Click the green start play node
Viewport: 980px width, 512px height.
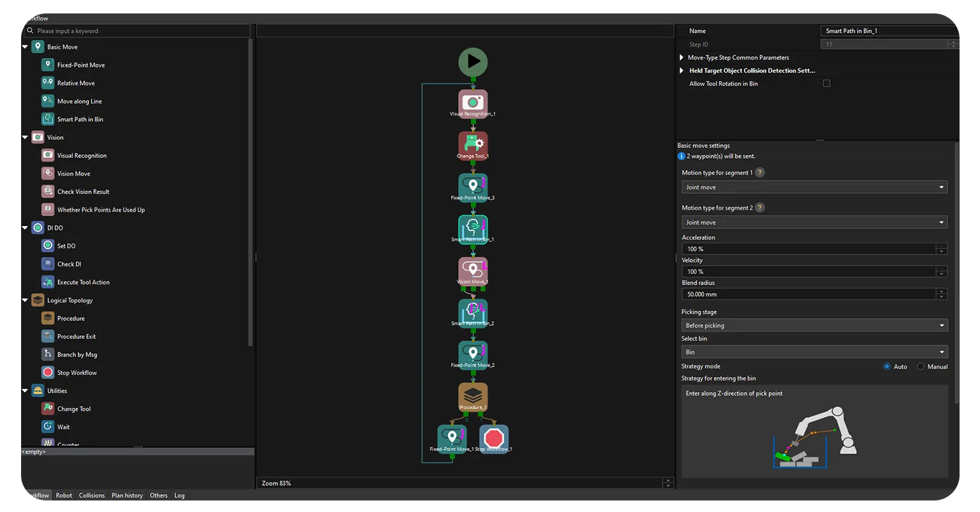click(473, 62)
